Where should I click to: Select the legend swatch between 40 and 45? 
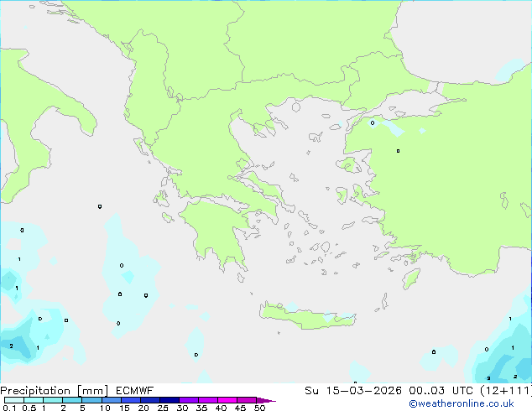click(x=227, y=400)
